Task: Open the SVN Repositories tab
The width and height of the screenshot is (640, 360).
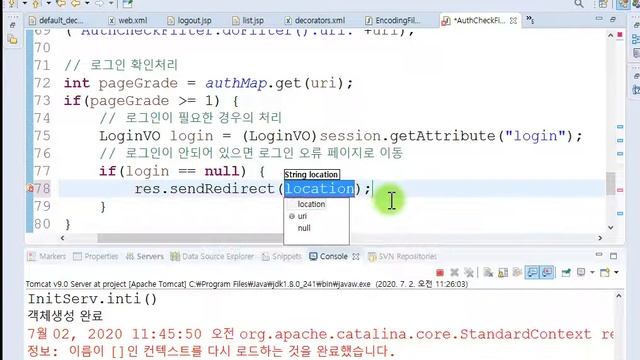Action: pos(402,256)
